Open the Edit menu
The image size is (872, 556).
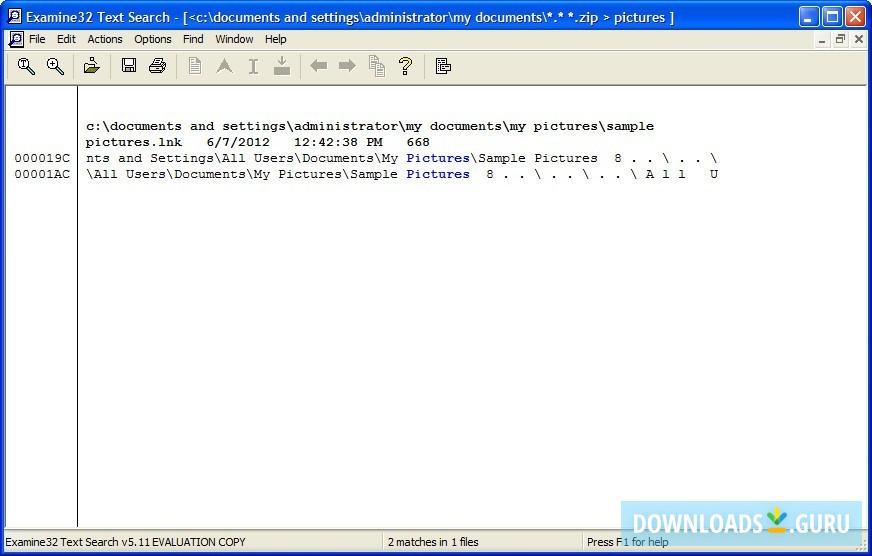tap(66, 39)
